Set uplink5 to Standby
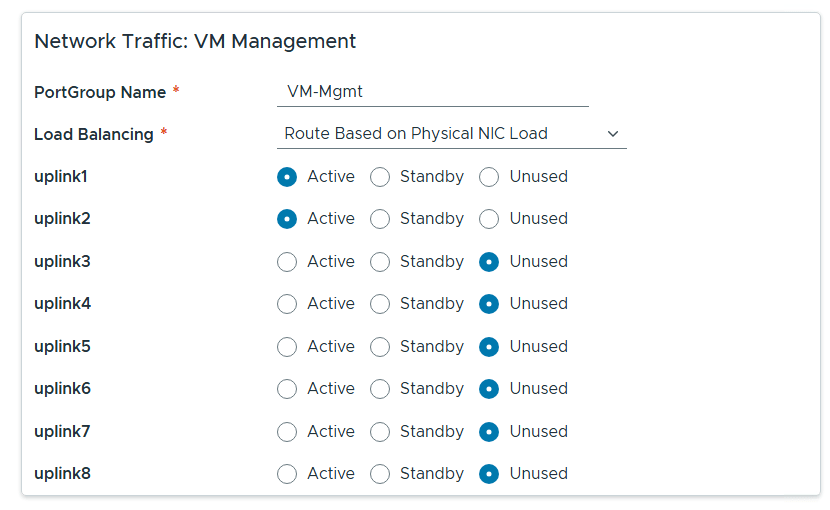This screenshot has height=510, width=830. 380,347
